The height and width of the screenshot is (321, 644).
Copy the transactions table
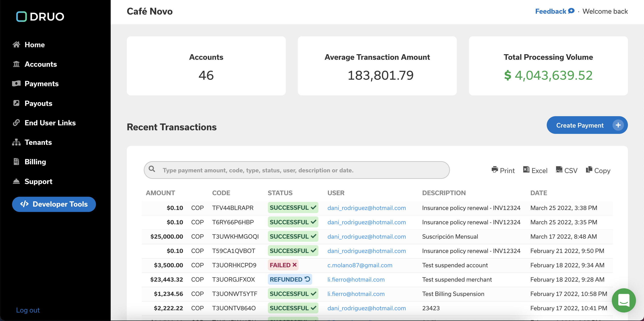coord(598,170)
